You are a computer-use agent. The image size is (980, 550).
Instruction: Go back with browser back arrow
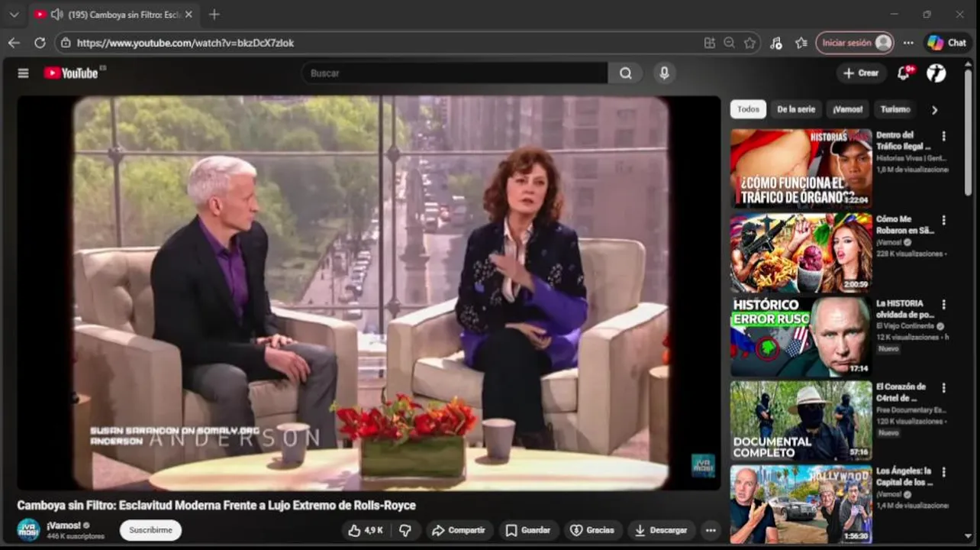point(14,43)
